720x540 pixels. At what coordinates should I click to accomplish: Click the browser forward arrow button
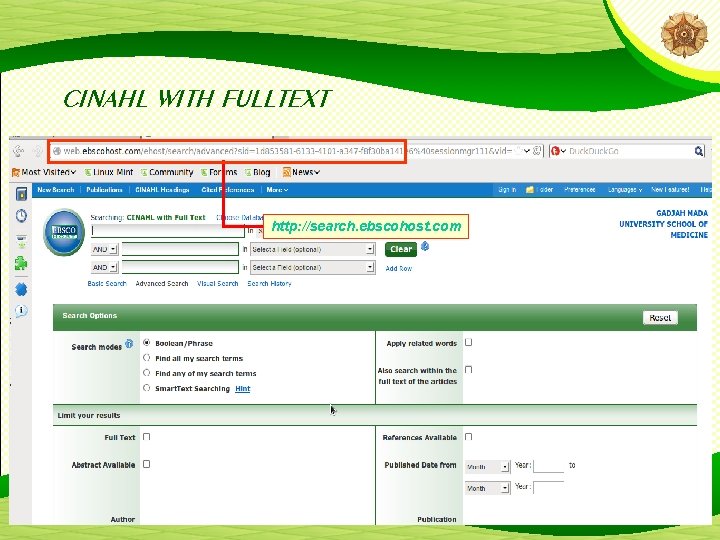(38, 151)
